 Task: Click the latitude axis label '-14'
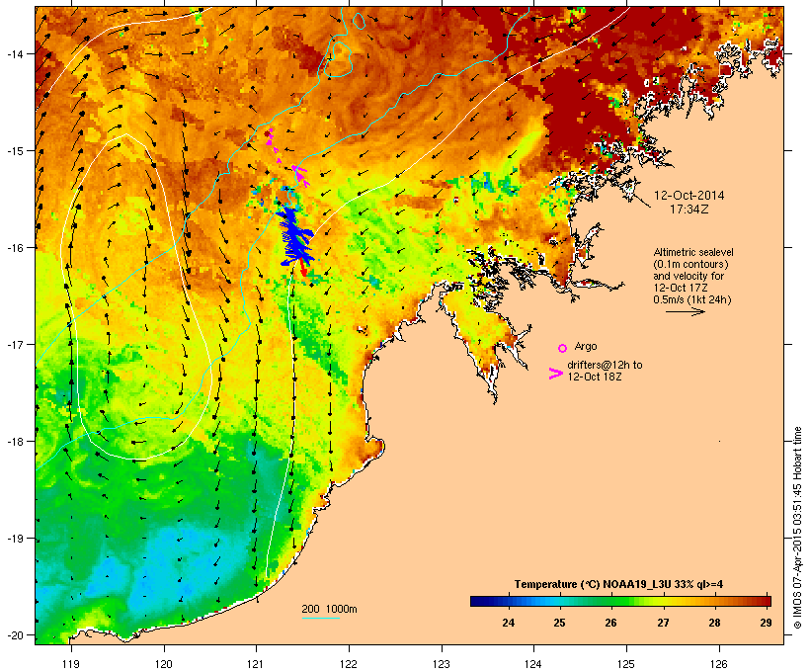tap(14, 53)
